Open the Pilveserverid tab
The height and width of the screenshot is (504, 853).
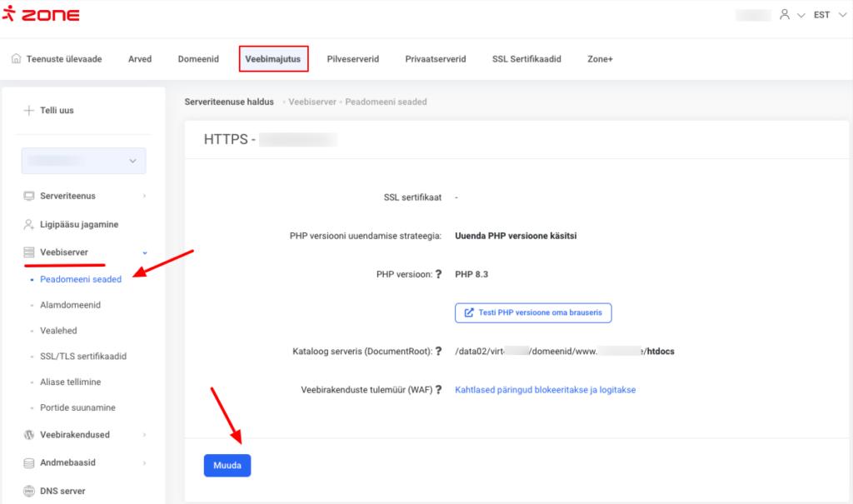(352, 59)
